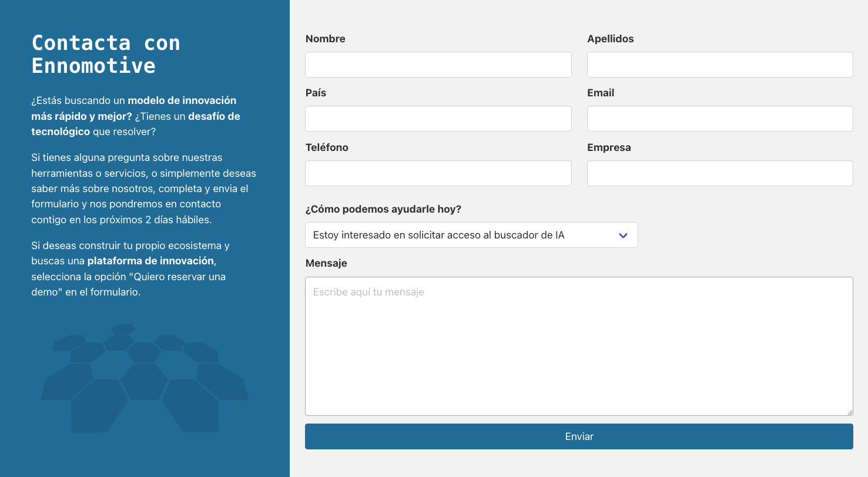Click the Nombre text field
The width and height of the screenshot is (868, 477).
438,65
